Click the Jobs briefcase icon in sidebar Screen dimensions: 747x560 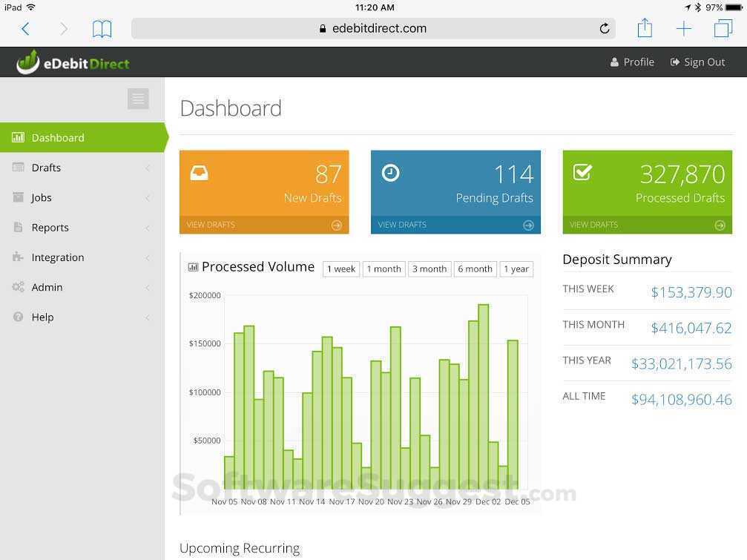[18, 197]
